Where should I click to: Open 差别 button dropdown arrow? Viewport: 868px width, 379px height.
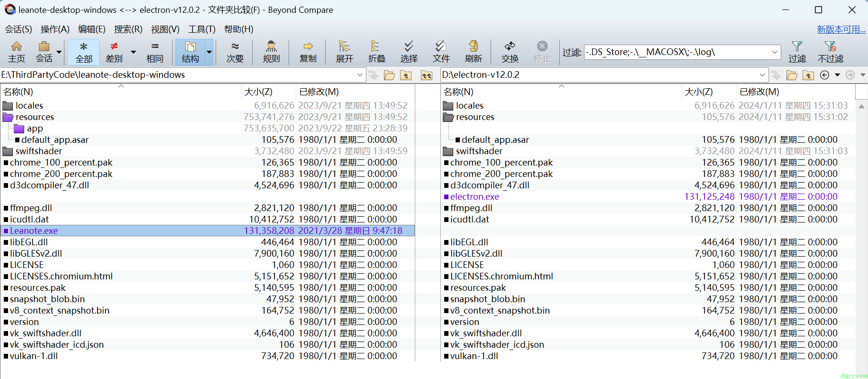coord(133,52)
